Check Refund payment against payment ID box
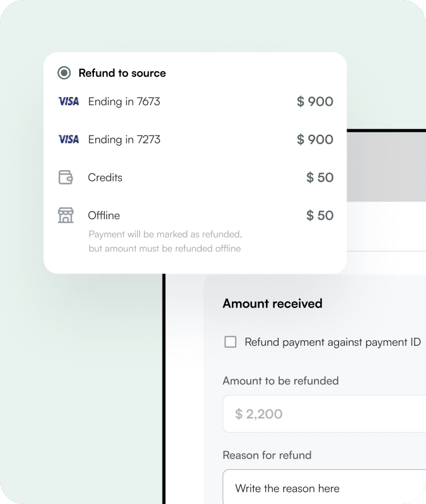The width and height of the screenshot is (426, 504). [231, 342]
